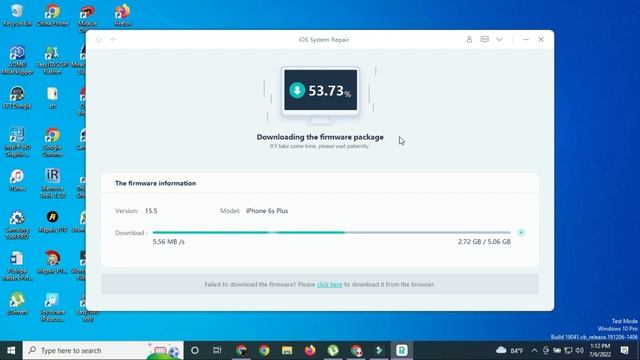Viewport: 640px width, 360px height.
Task: Open the file icon below EasyJTAG shortcut
Action: click(52, 98)
